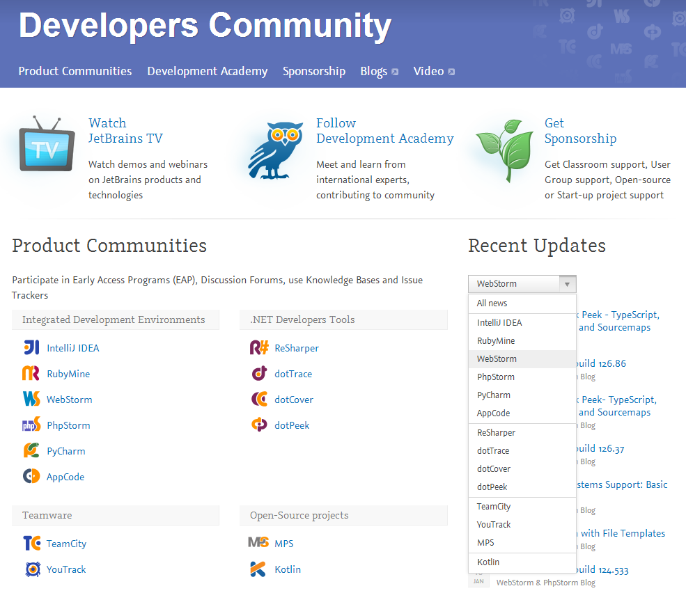Image resolution: width=686 pixels, height=616 pixels.
Task: Select PhpStorm in the dropdown list
Action: pyautogui.click(x=522, y=377)
